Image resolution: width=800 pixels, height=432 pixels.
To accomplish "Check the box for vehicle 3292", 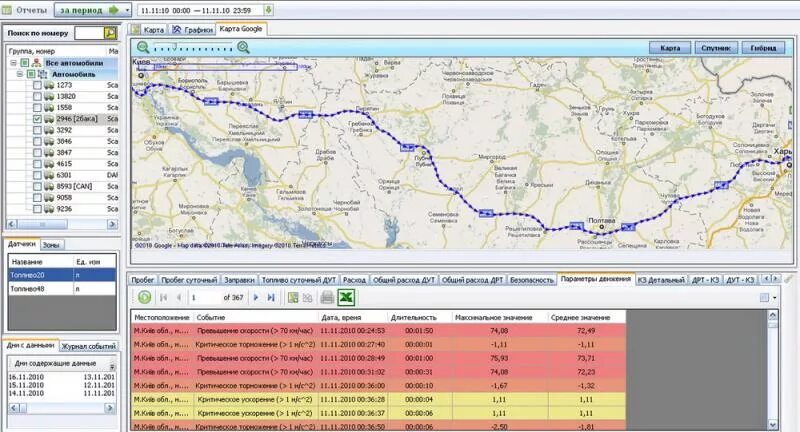I will pos(37,130).
